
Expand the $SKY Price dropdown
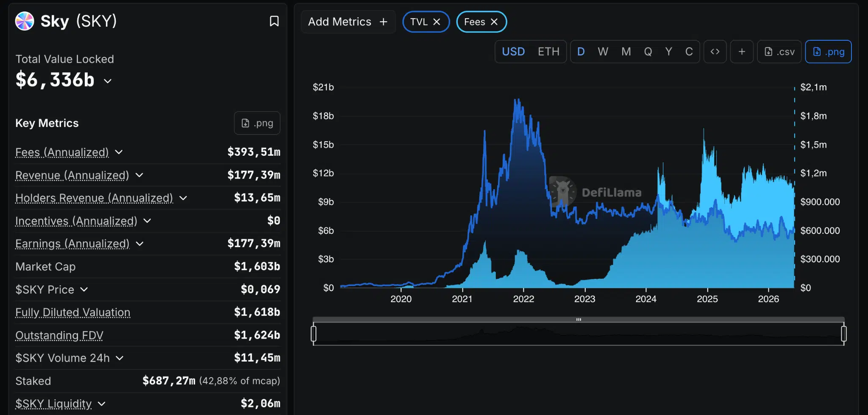[84, 289]
